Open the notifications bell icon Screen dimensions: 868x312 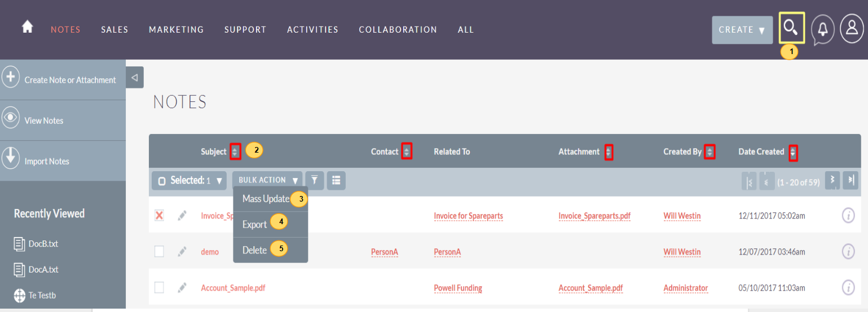click(x=823, y=29)
